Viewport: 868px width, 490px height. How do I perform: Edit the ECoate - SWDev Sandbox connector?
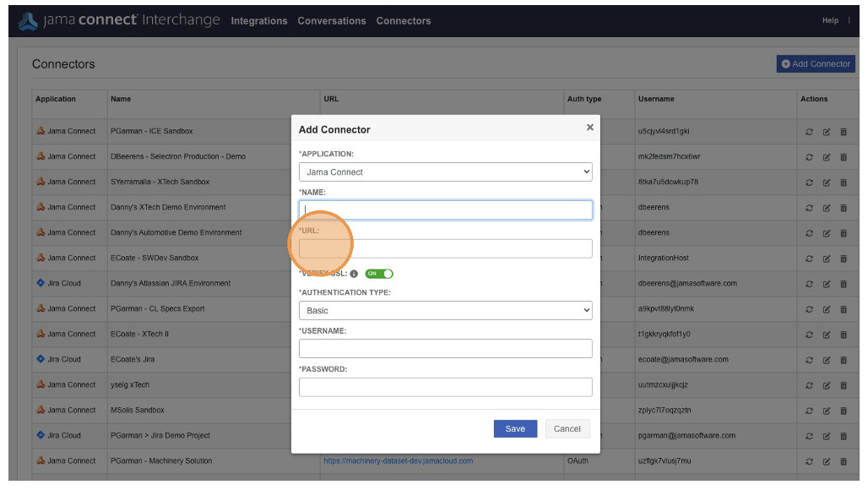827,259
